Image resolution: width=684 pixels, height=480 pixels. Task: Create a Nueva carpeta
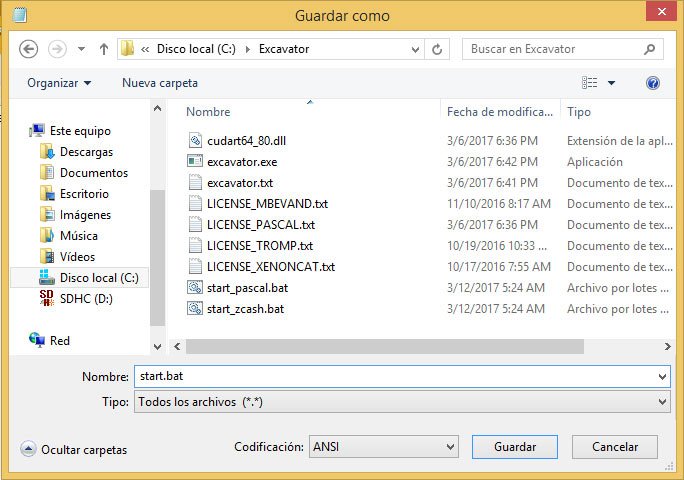pyautogui.click(x=160, y=83)
